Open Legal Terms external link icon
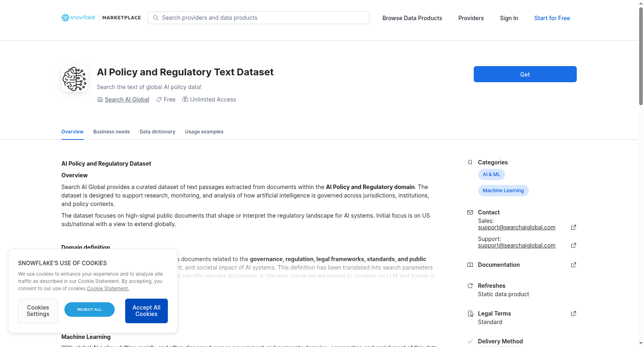The height and width of the screenshot is (347, 644). click(x=574, y=314)
